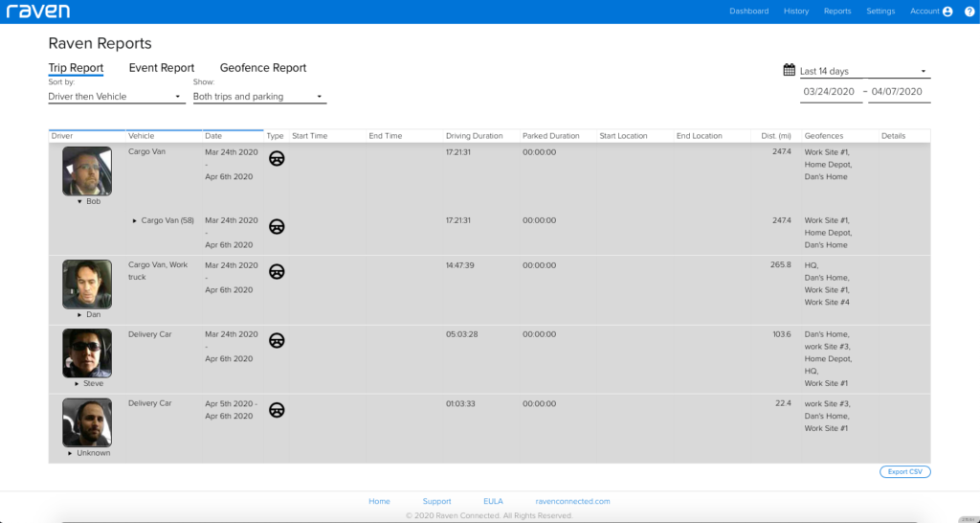Click the Parked Duration column header
Screen dimensions: 980x523
pos(558,136)
